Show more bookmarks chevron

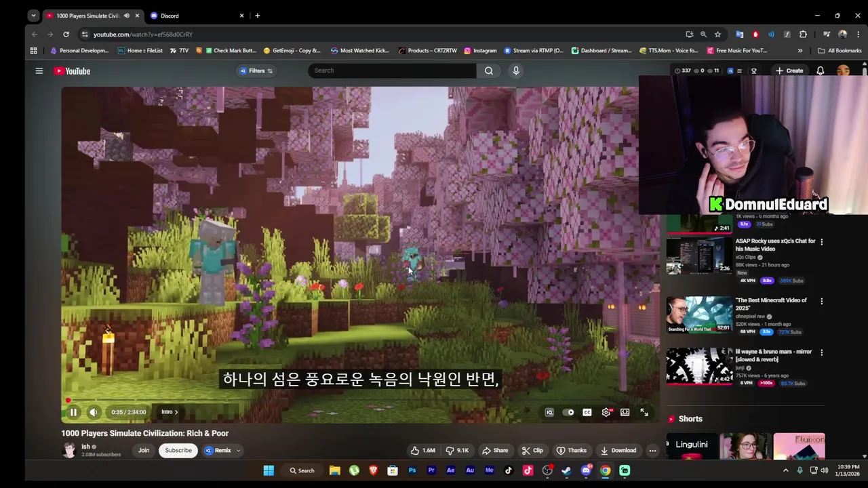click(800, 50)
